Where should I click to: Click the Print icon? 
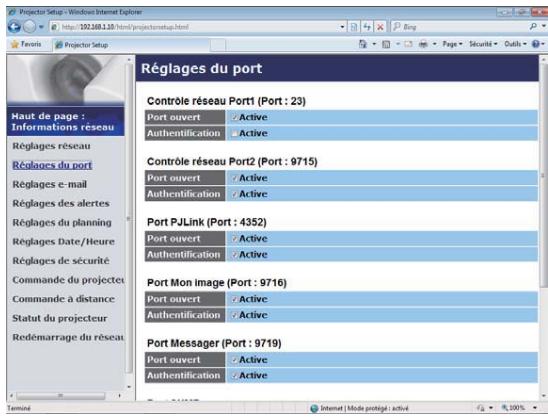coord(424,44)
